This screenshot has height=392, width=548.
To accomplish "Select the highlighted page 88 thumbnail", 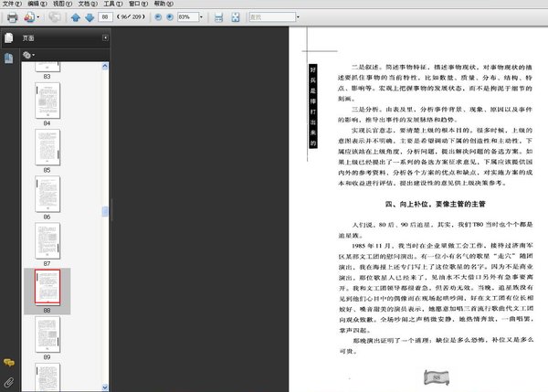I will 47,287.
